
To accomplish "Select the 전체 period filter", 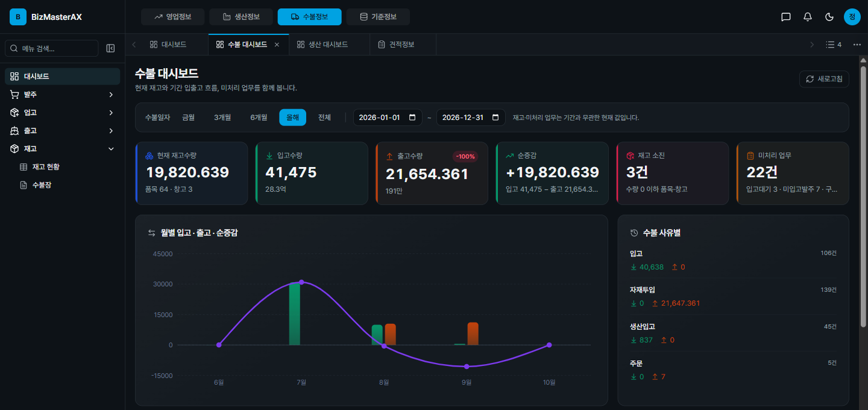I will tap(324, 118).
